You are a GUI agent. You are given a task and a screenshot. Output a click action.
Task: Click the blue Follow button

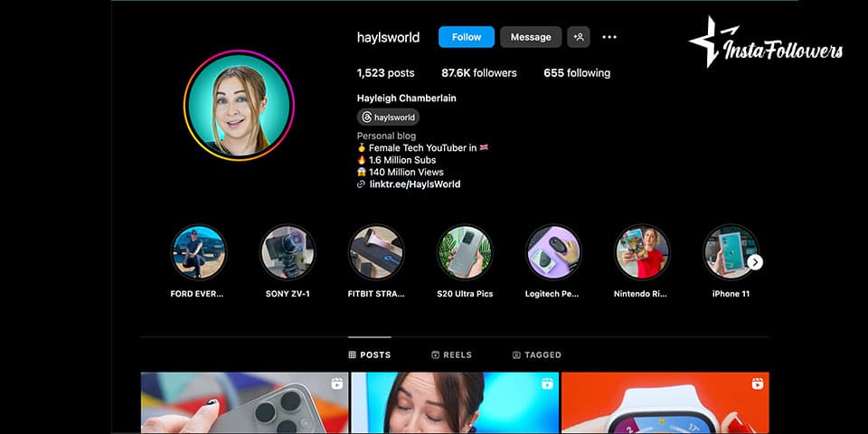click(467, 37)
